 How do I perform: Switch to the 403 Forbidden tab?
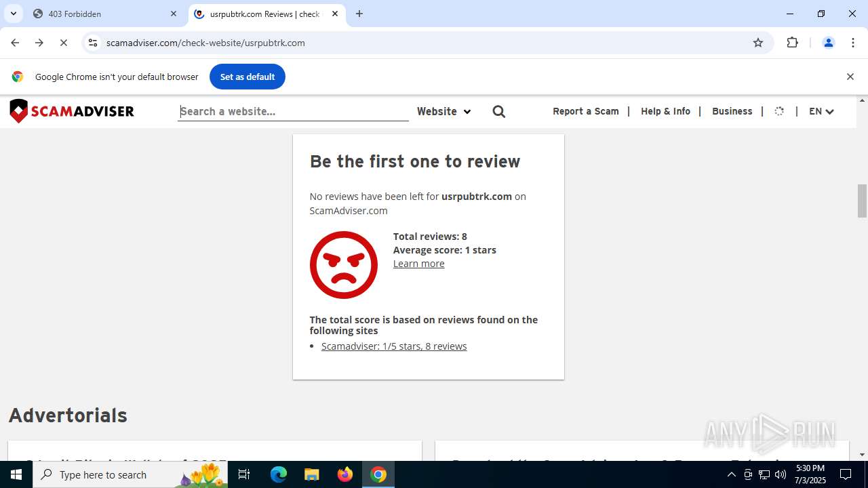coord(106,14)
